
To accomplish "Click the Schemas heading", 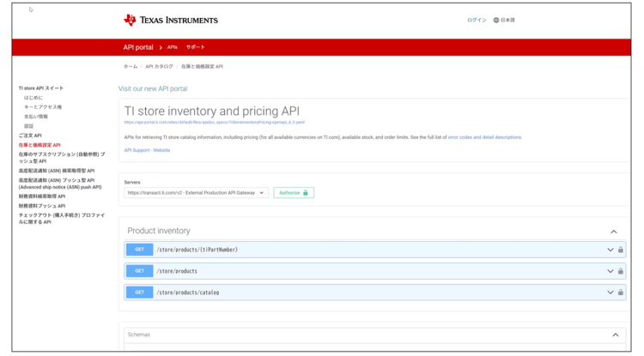I will [139, 335].
